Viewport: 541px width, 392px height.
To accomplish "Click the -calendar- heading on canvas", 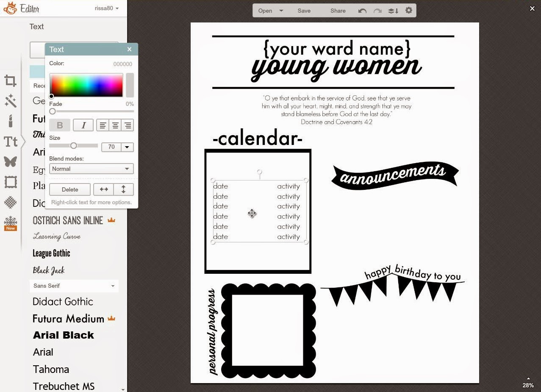I will click(258, 138).
